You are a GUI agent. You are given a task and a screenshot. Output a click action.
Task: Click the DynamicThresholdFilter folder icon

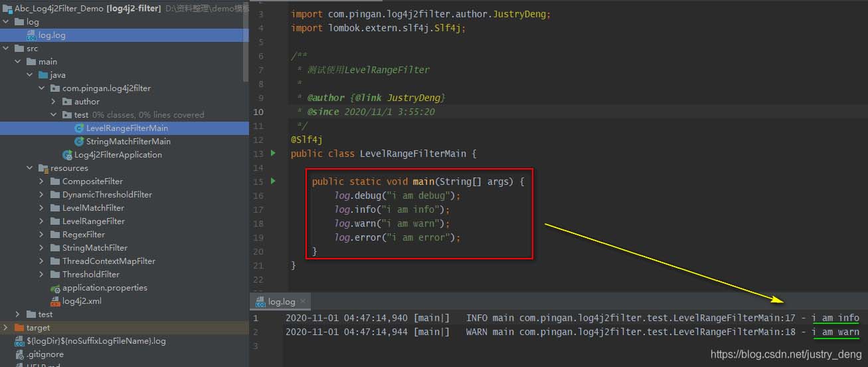coord(56,195)
